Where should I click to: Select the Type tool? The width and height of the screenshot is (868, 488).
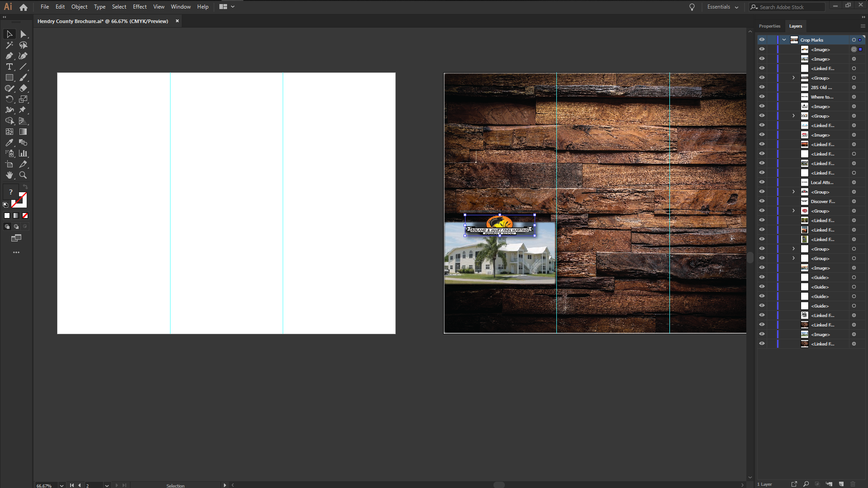(9, 67)
